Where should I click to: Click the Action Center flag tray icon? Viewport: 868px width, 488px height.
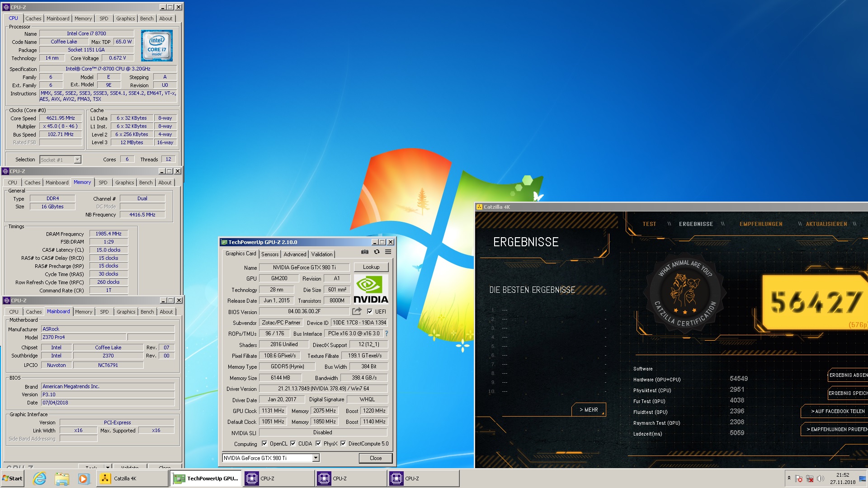pos(799,479)
